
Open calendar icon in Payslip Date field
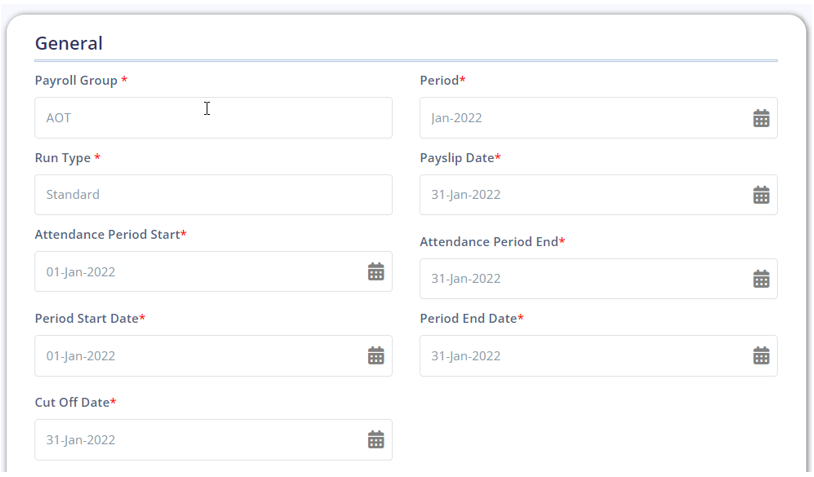(761, 195)
